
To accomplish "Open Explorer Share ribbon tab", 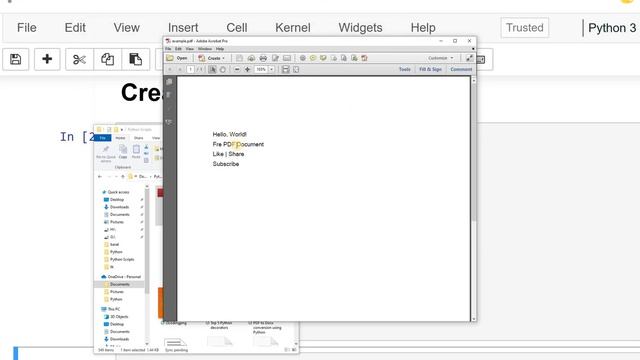I will pyautogui.click(x=139, y=138).
